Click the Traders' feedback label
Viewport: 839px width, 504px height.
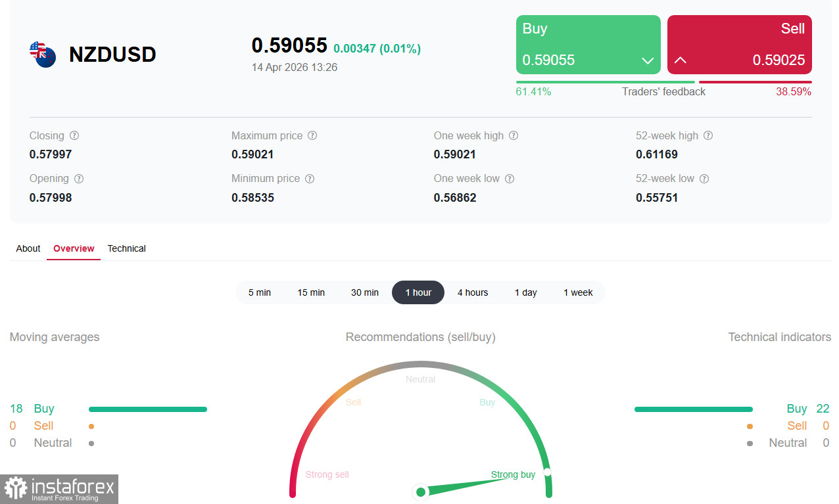[x=663, y=91]
